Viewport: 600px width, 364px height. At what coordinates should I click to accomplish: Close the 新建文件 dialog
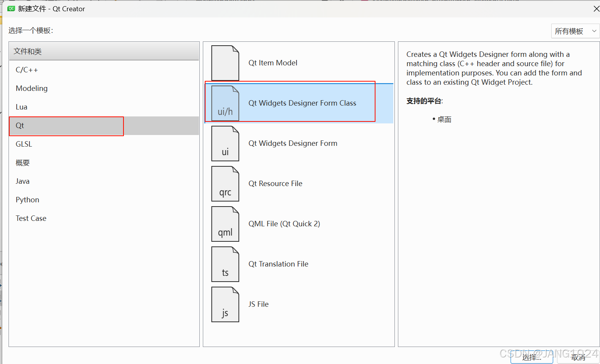pyautogui.click(x=596, y=9)
